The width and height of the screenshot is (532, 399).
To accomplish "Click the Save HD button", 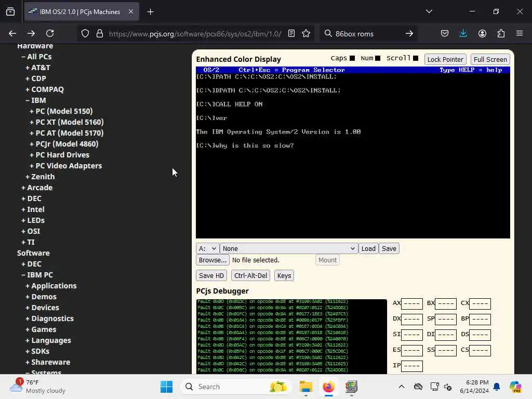I will pos(211,275).
